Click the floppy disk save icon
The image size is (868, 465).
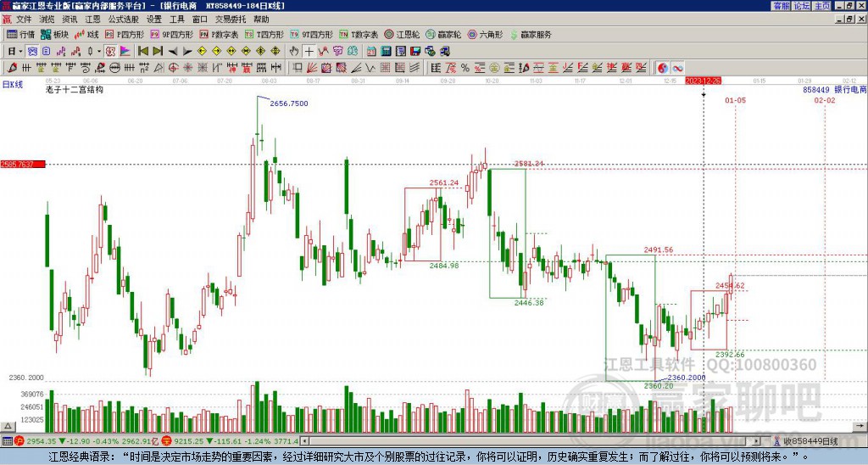click(415, 52)
